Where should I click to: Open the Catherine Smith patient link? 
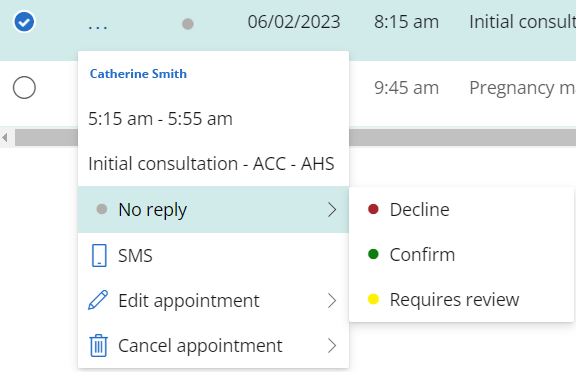[138, 74]
